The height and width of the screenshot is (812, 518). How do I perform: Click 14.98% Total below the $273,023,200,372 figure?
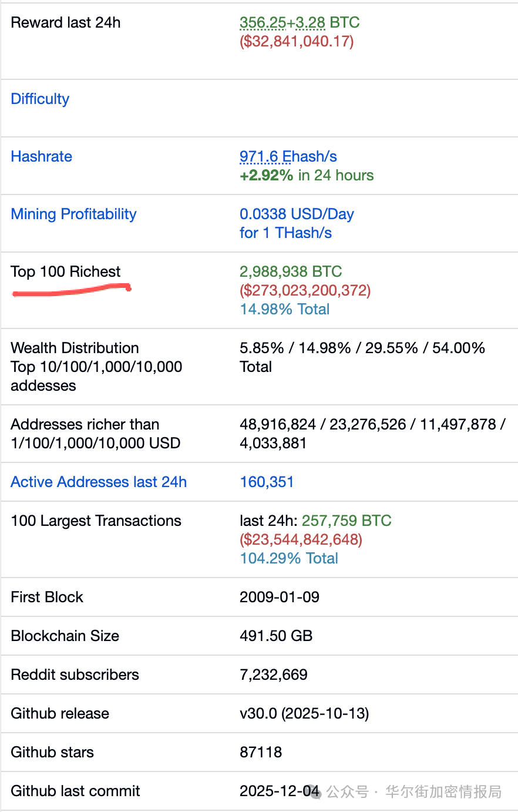[x=284, y=309]
